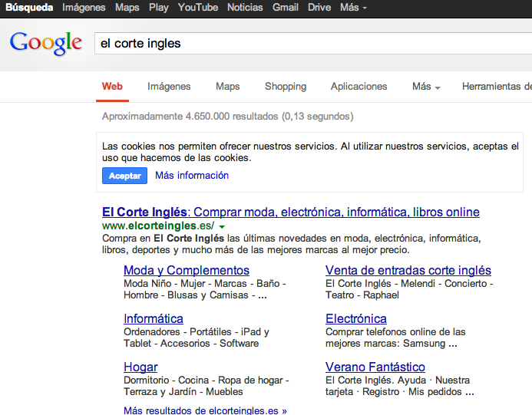Open Noticias in the top bar

click(x=245, y=8)
